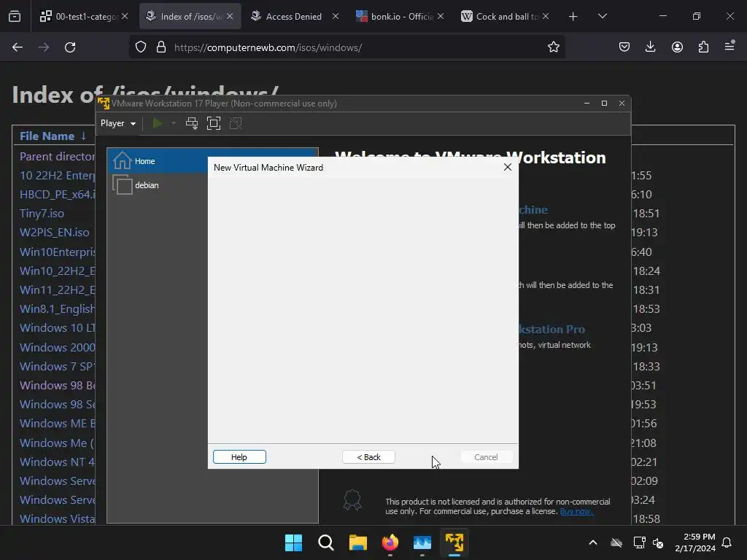Close the bonk.io tab

pyautogui.click(x=440, y=16)
